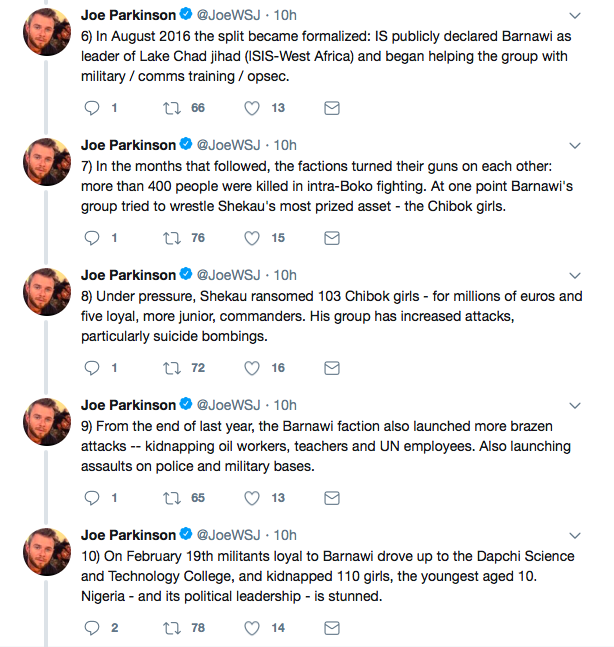Reply to tweet 6 about August 2016
614x647 pixels.
(x=92, y=108)
